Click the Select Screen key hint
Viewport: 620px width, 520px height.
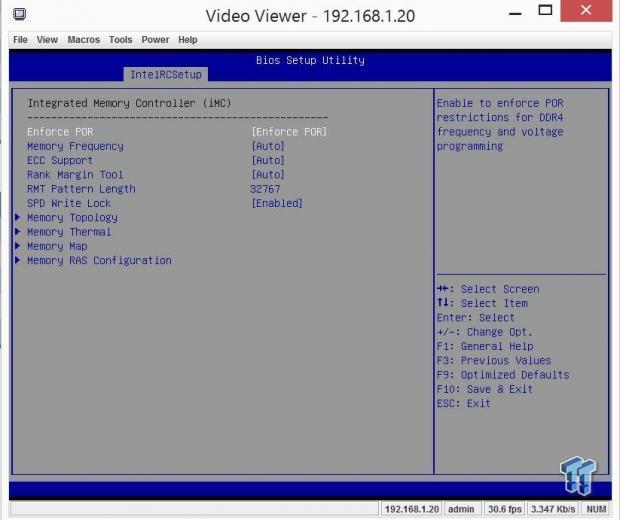pos(488,289)
